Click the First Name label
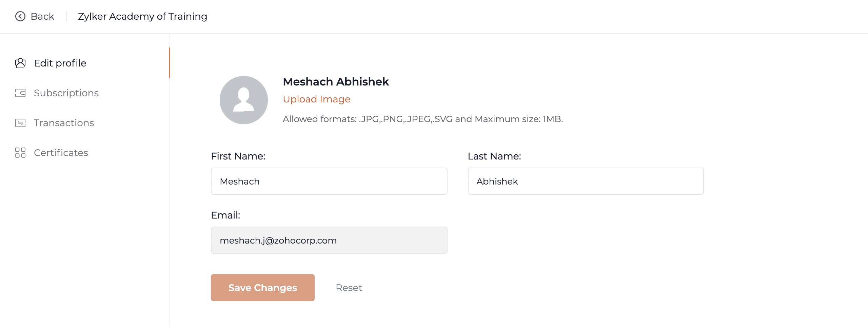 click(238, 156)
